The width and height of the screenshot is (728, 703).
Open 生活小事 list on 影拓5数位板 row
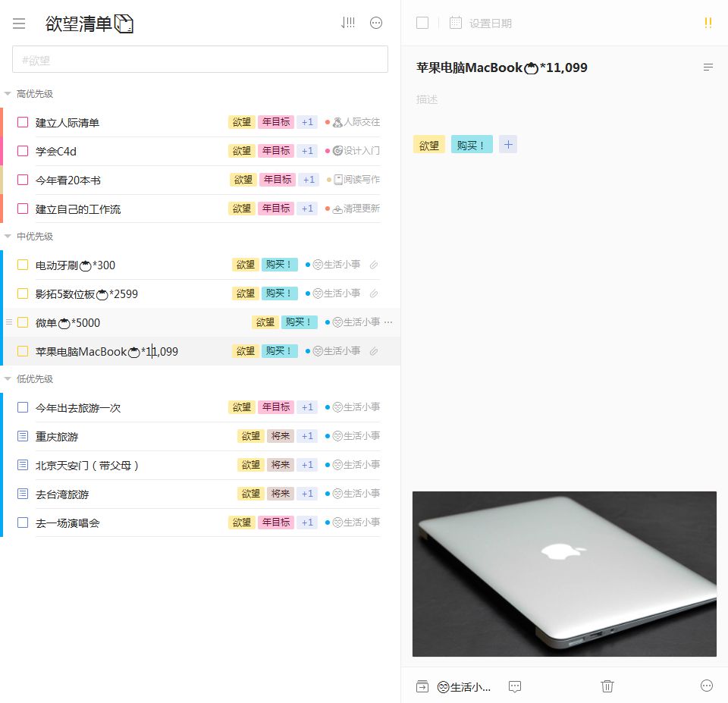click(x=337, y=293)
